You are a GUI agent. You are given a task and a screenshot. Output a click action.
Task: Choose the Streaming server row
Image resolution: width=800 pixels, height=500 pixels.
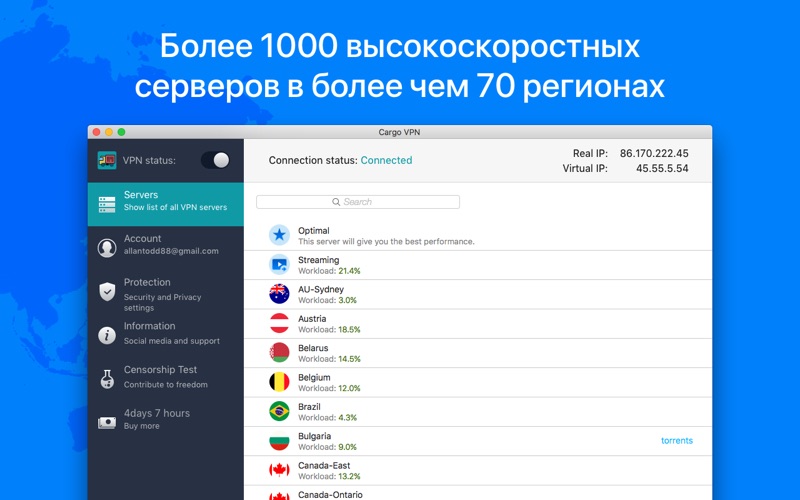[x=478, y=265]
